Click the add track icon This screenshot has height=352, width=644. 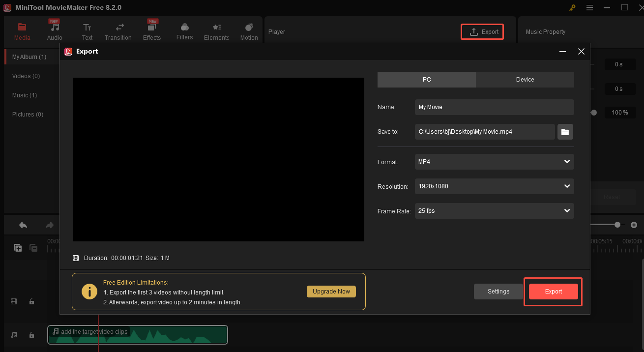pyautogui.click(x=18, y=248)
